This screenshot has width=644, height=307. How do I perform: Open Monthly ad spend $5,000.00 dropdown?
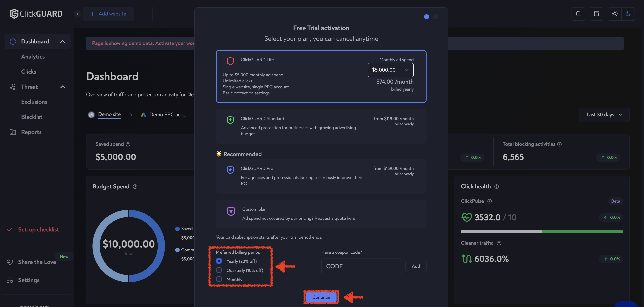pyautogui.click(x=391, y=70)
